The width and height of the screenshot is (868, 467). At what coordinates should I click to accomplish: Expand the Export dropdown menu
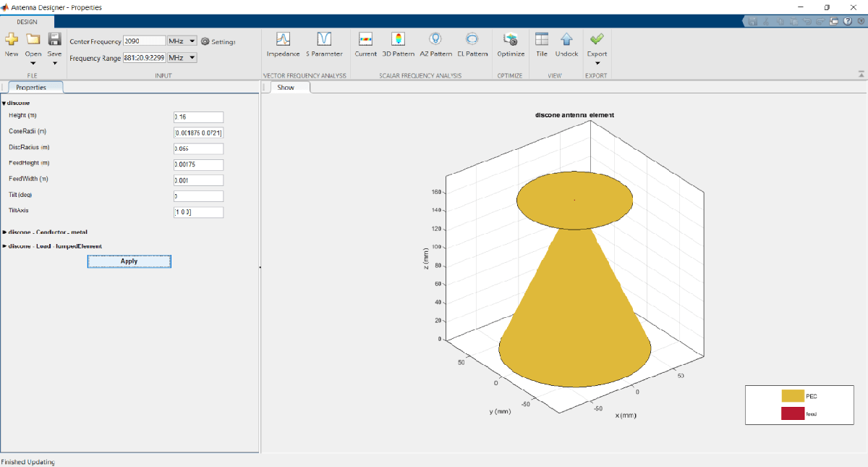coord(597,63)
